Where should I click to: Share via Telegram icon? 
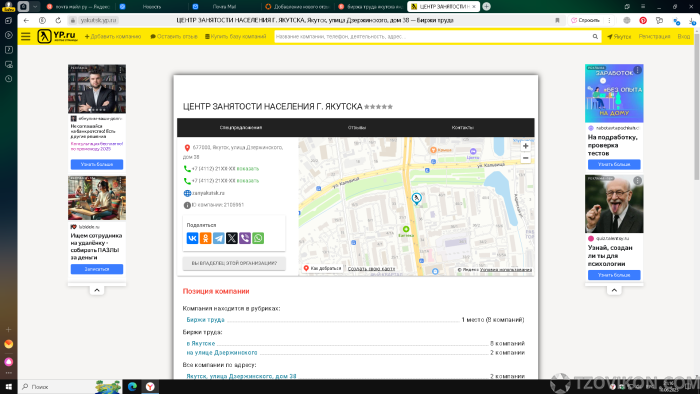218,238
